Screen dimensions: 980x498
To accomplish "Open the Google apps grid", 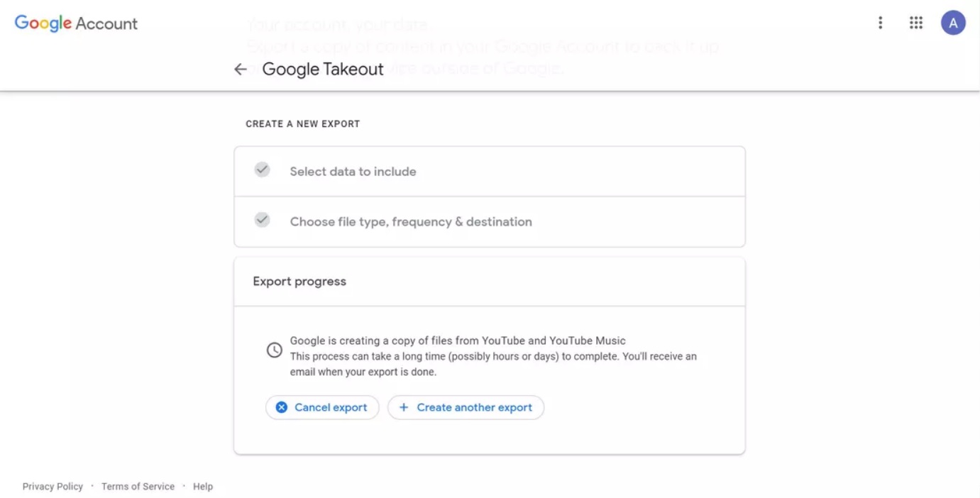I will click(916, 23).
